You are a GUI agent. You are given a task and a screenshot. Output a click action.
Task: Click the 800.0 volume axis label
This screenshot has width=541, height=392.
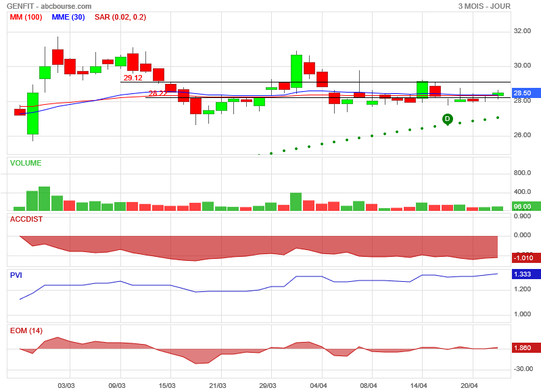tap(522, 173)
